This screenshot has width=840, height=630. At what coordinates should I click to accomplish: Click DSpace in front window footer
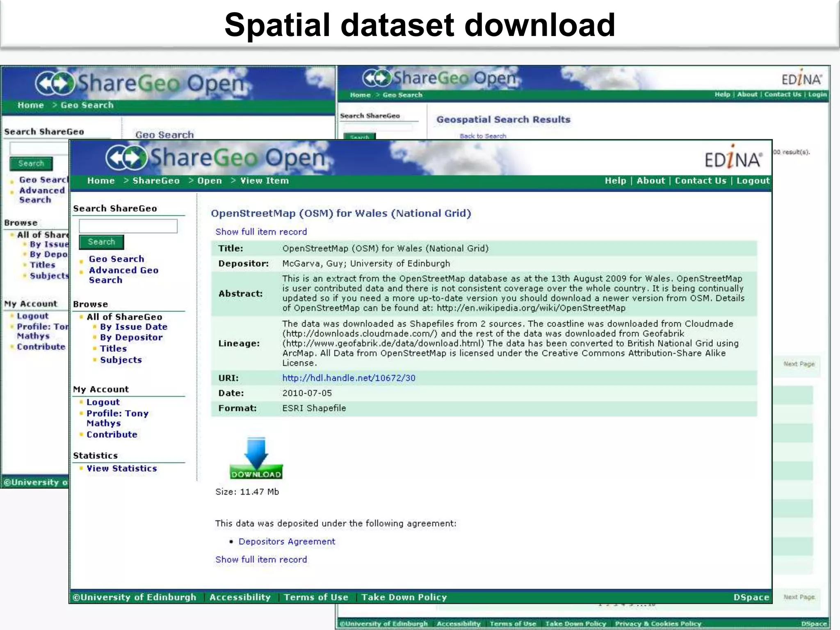[x=751, y=598]
